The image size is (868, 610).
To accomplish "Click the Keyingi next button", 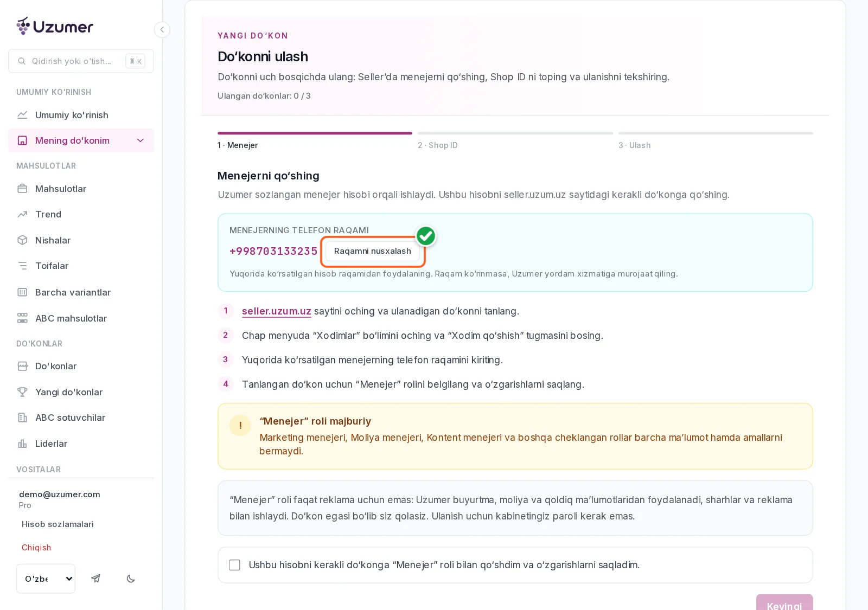I will (x=784, y=602).
